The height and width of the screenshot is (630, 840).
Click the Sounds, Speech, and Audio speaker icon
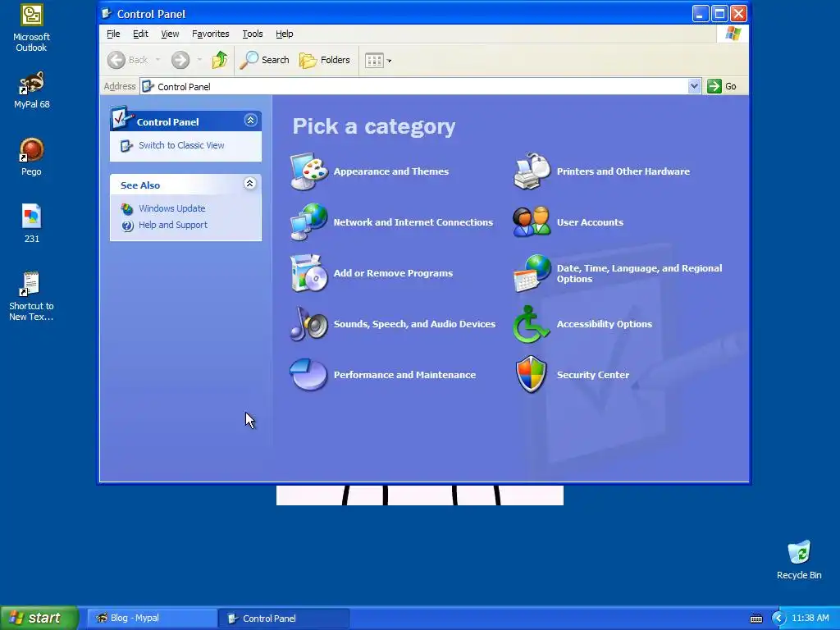point(308,324)
